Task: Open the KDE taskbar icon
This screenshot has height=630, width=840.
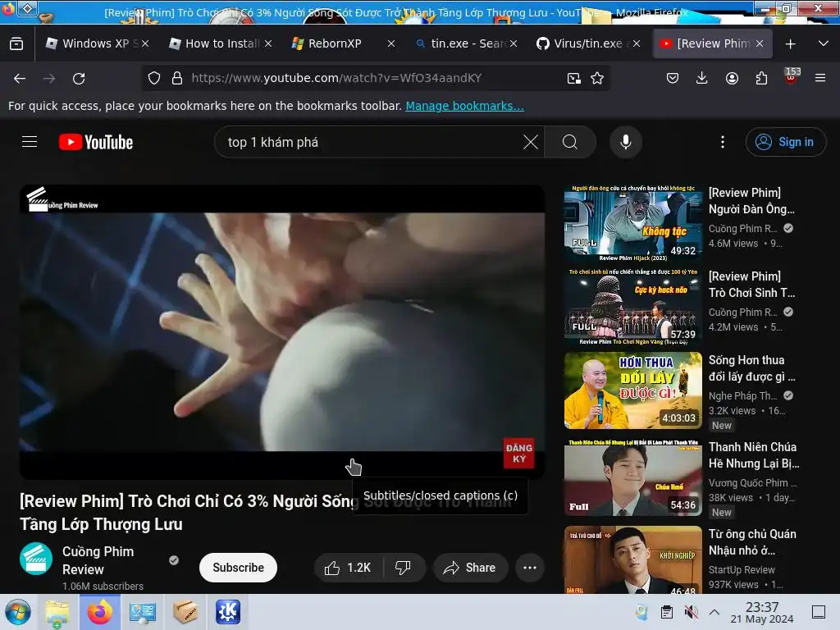Action: click(x=228, y=612)
